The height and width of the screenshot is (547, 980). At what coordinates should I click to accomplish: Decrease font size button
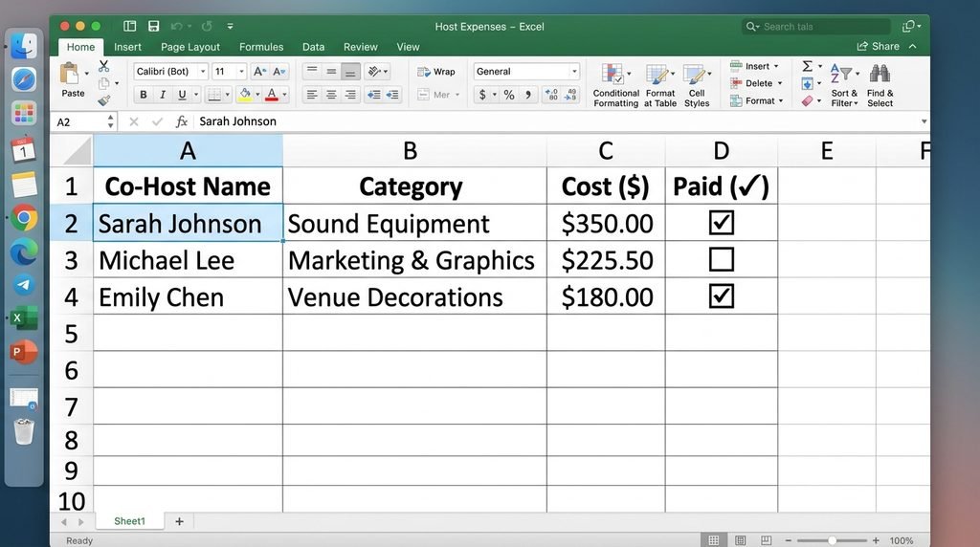279,71
